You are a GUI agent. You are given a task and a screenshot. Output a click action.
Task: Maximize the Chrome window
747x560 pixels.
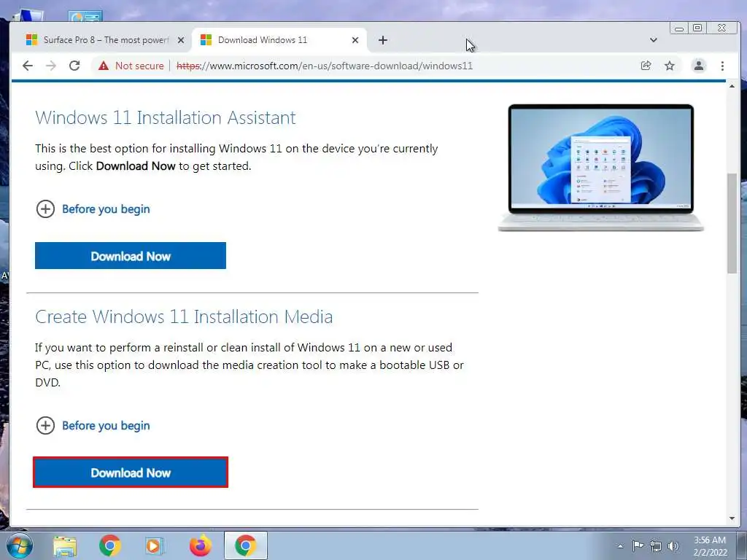click(697, 28)
